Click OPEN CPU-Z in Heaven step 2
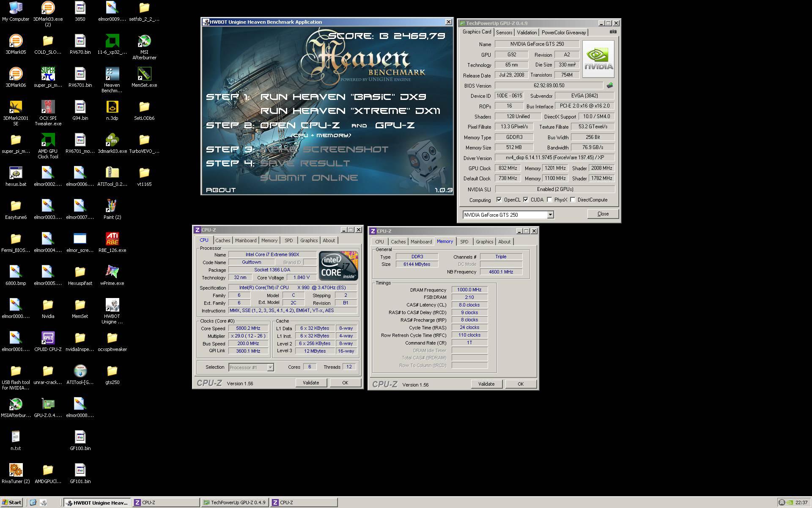The image size is (812, 508). [300, 125]
